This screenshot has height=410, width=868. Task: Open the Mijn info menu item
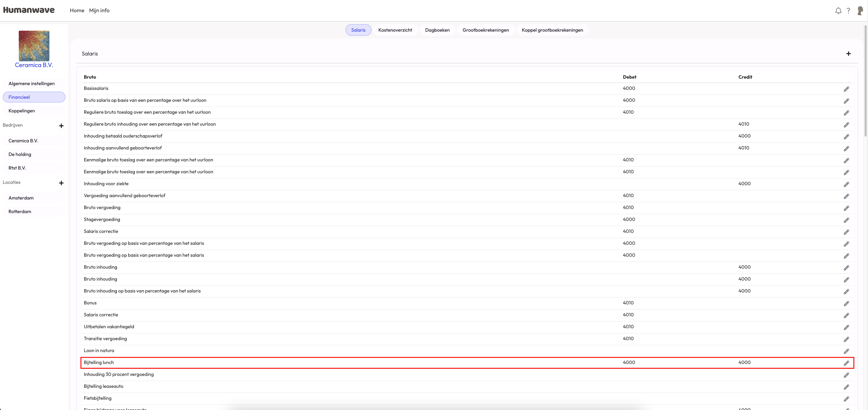pyautogui.click(x=99, y=11)
